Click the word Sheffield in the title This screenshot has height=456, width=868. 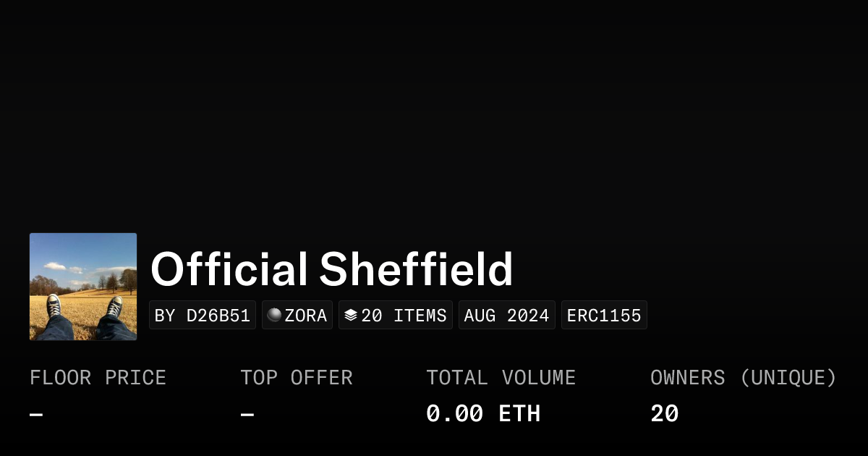(416, 270)
